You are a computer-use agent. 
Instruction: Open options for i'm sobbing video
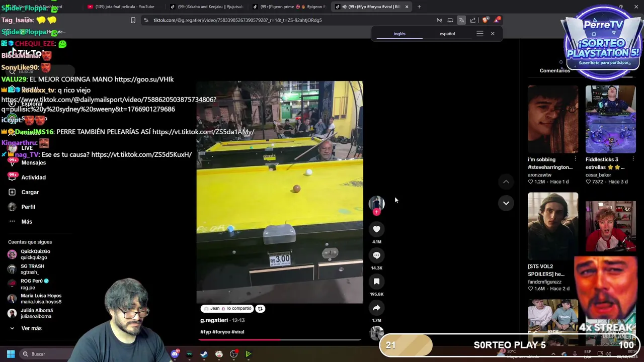click(x=576, y=159)
